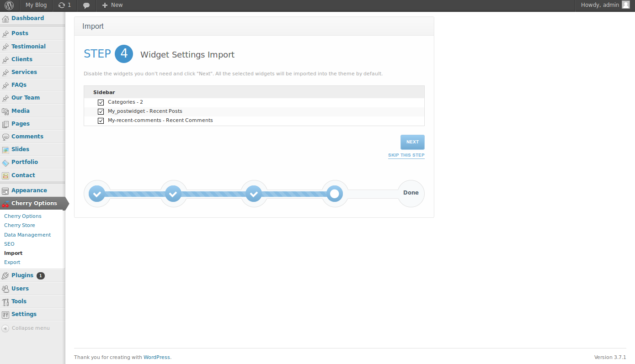Click the Plugins update count badge
The image size is (635, 364).
point(41,275)
